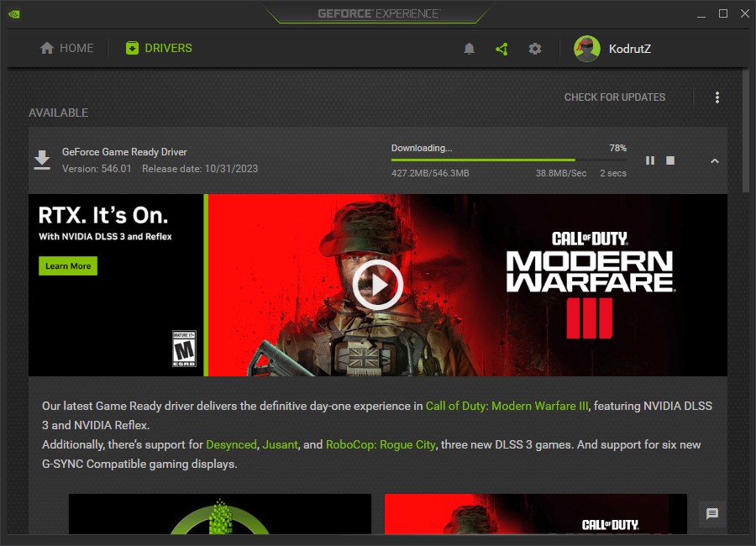Close the GeForce Experience window
Viewport: 756px width, 546px height.
click(745, 14)
